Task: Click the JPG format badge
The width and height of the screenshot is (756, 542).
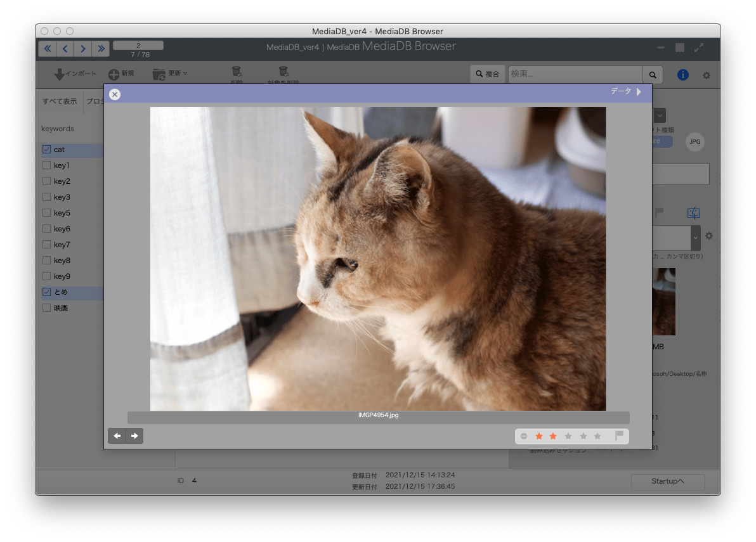Action: pos(694,141)
